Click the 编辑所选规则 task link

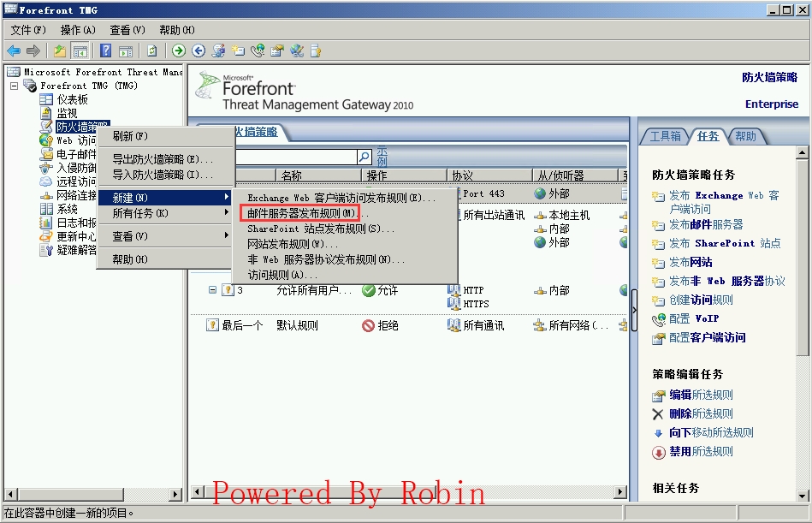[701, 395]
